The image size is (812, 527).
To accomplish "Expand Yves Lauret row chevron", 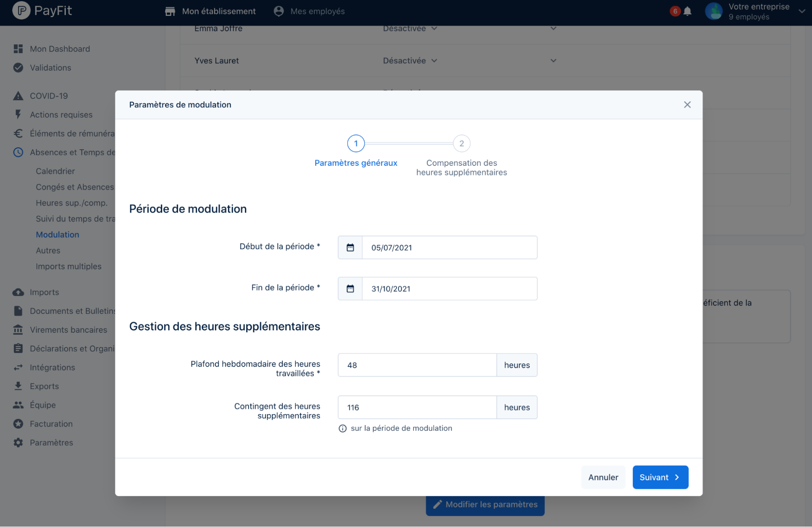I will 553,61.
